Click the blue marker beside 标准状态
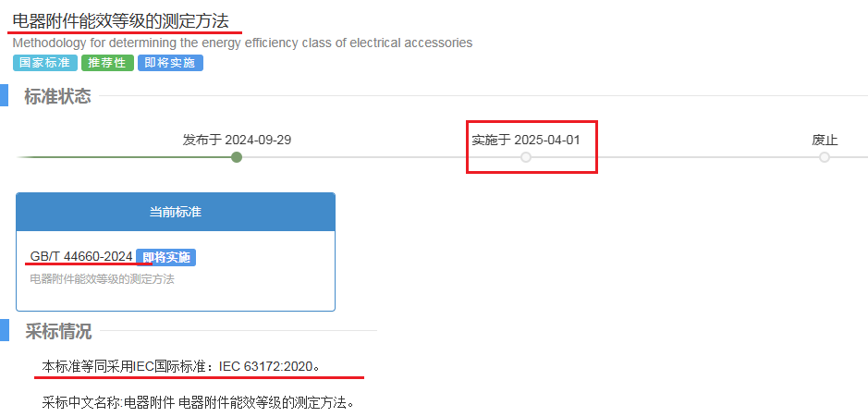This screenshot has width=868, height=417. [x=4, y=96]
